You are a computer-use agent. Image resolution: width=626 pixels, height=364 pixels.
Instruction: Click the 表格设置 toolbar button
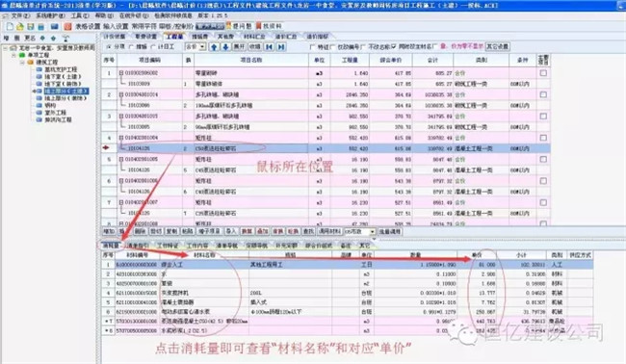[x=88, y=26]
